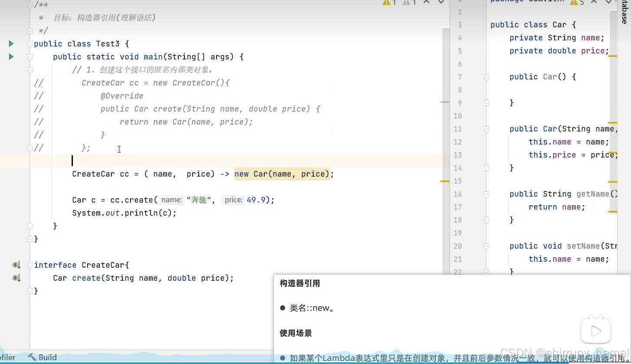This screenshot has width=631, height=364.
Task: Click the run icon beside class Test3
Action: coord(11,43)
